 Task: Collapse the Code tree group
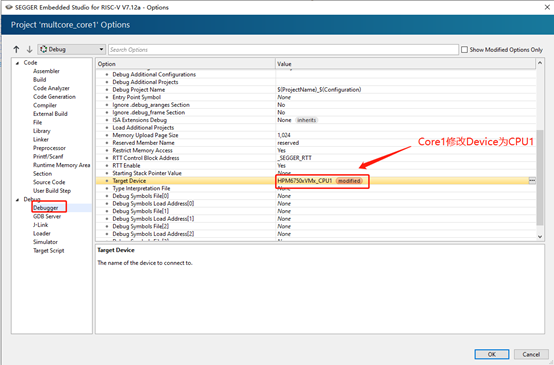point(17,63)
